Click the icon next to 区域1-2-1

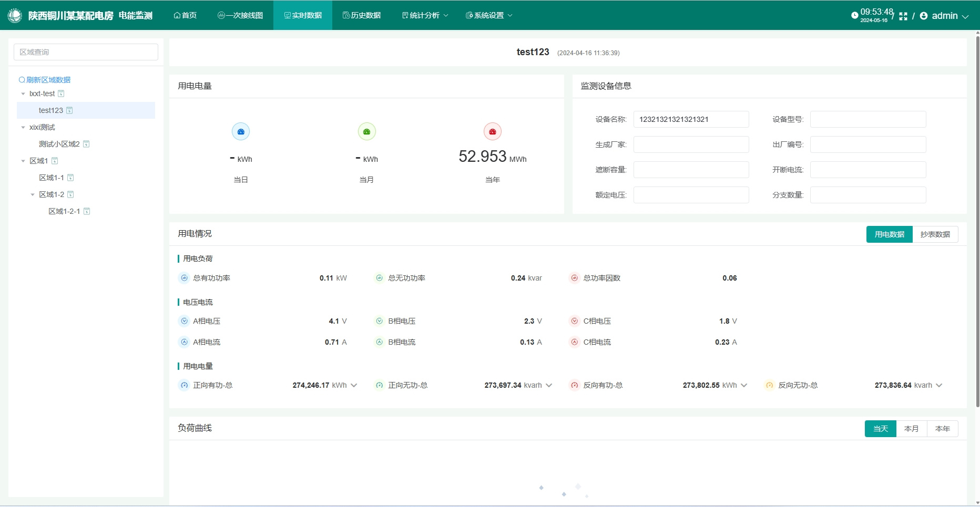tap(87, 211)
